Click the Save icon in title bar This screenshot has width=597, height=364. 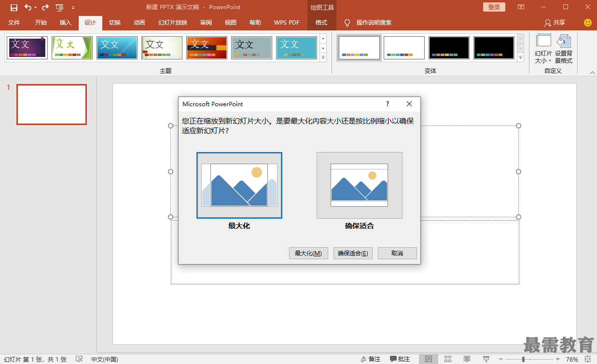point(14,7)
